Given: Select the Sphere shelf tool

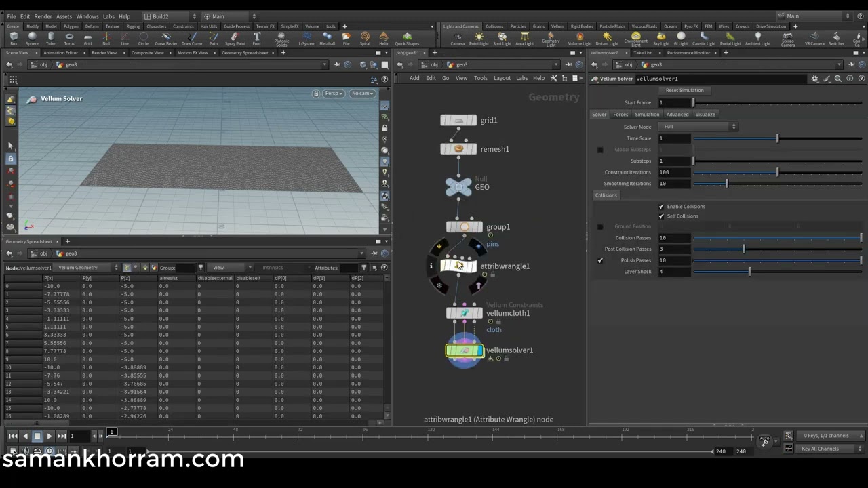Looking at the screenshot, I should 32,38.
